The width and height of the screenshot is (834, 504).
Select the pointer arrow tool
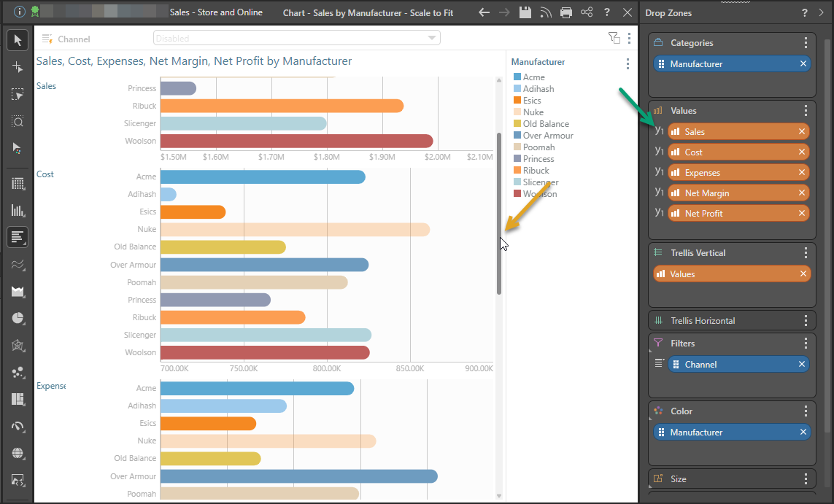click(x=18, y=40)
